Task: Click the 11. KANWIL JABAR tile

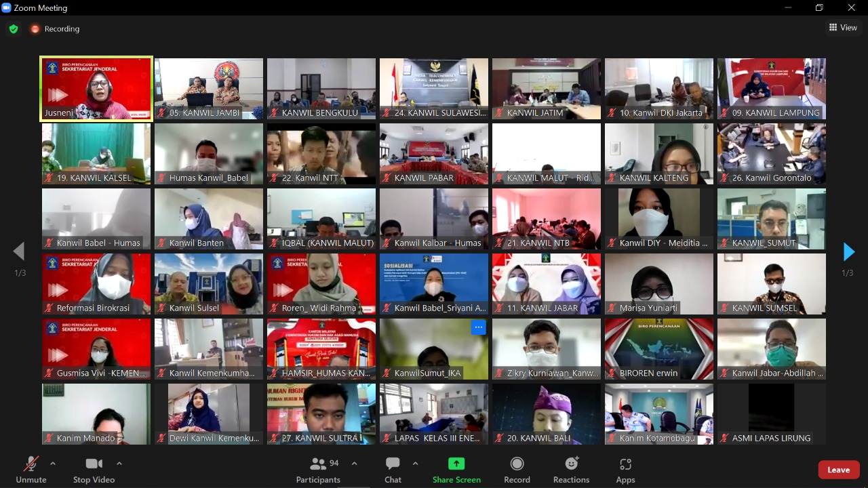Action: [547, 284]
